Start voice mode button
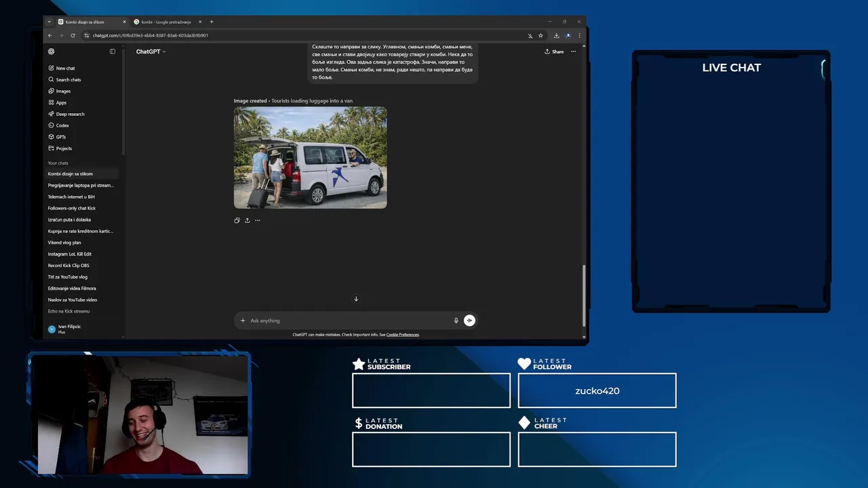This screenshot has height=488, width=868. 469,321
